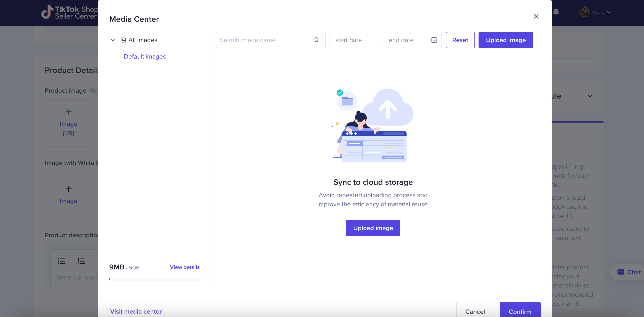This screenshot has height=317, width=644.
Task: Click the account dropdown chevron arrow
Action: pyautogui.click(x=609, y=12)
